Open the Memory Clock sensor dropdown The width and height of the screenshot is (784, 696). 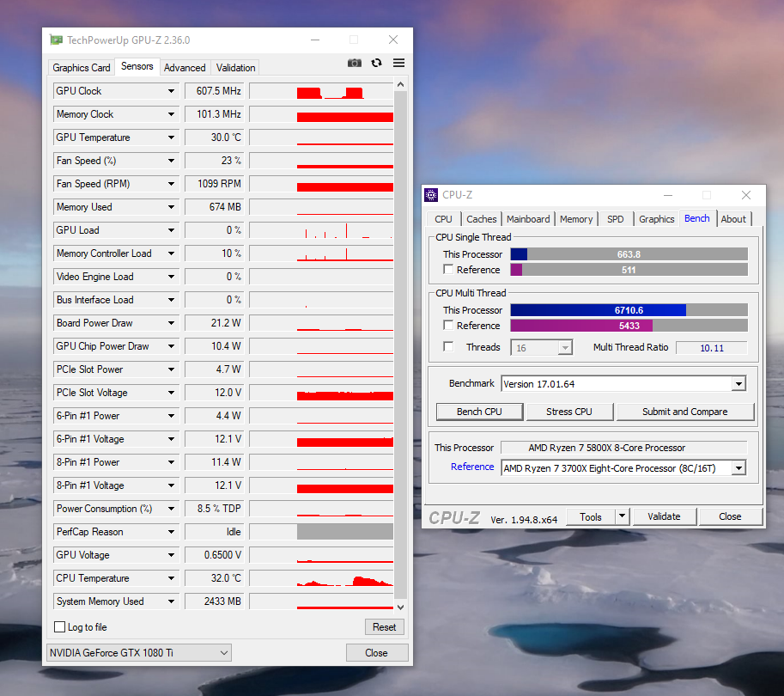pos(171,114)
